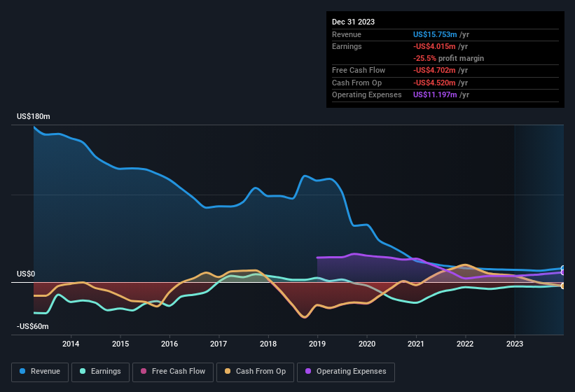Click the pink Free Cash Flow dot

tap(144, 371)
